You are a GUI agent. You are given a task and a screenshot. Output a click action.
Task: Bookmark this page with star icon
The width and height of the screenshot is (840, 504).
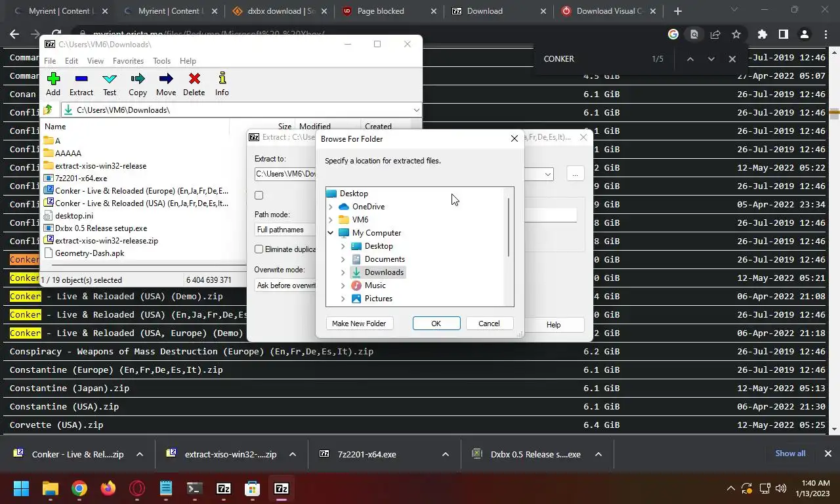(x=736, y=34)
